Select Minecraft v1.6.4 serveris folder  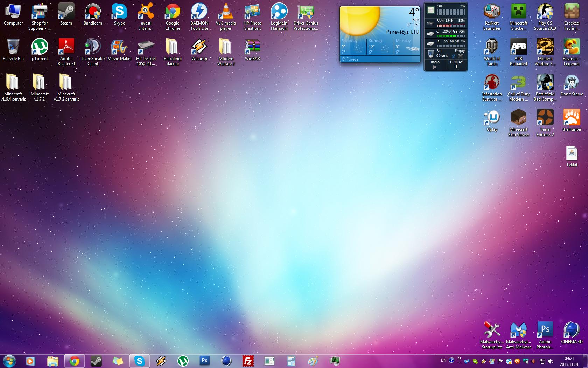pyautogui.click(x=13, y=87)
